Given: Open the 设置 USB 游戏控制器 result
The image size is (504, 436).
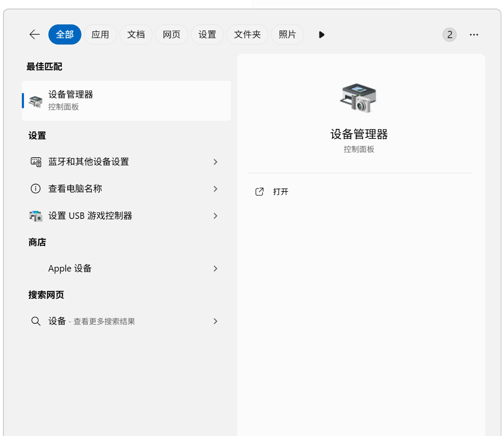Looking at the screenshot, I should pyautogui.click(x=126, y=216).
